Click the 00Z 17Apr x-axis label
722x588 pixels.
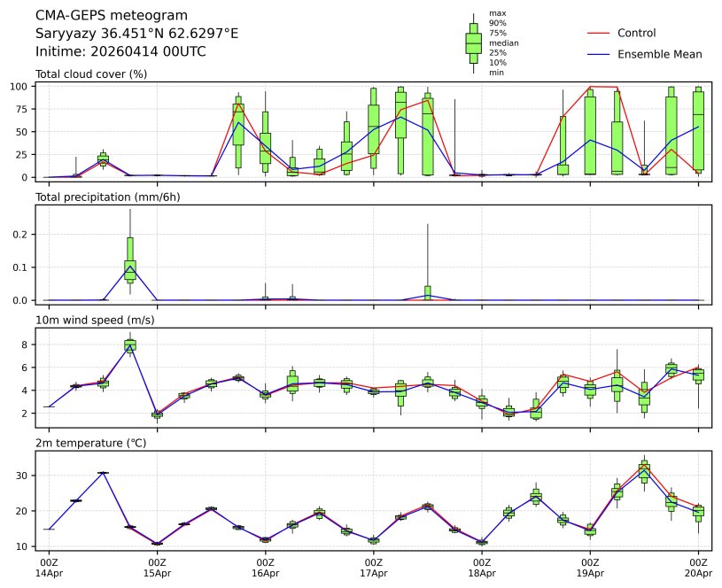(x=374, y=568)
